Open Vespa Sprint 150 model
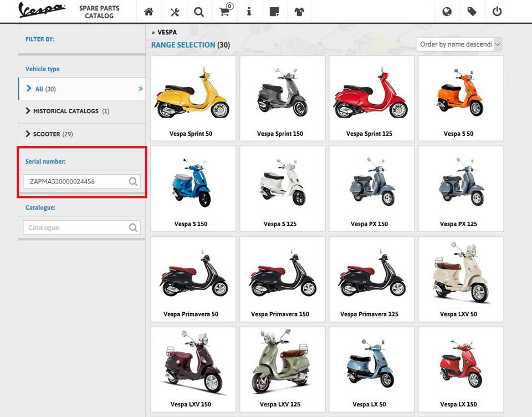 coord(282,99)
